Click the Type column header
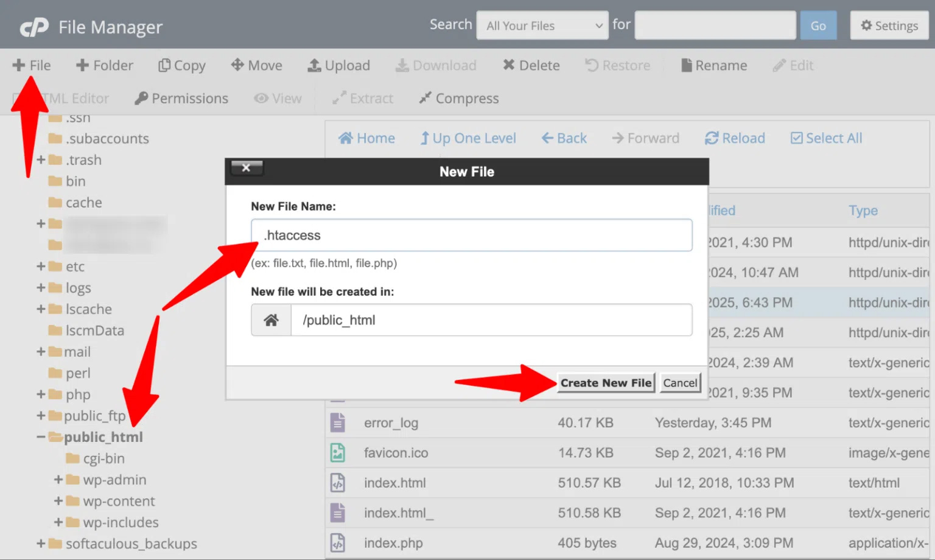 (863, 211)
